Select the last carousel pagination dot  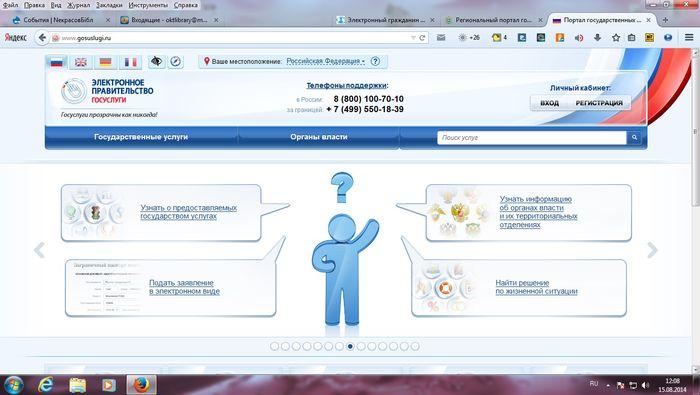415,346
